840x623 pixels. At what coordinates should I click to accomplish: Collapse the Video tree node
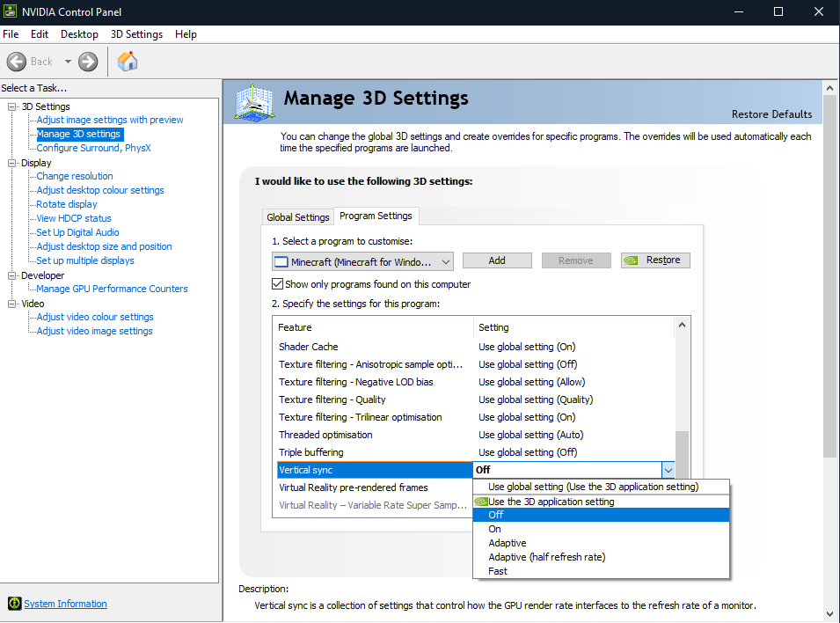(11, 304)
